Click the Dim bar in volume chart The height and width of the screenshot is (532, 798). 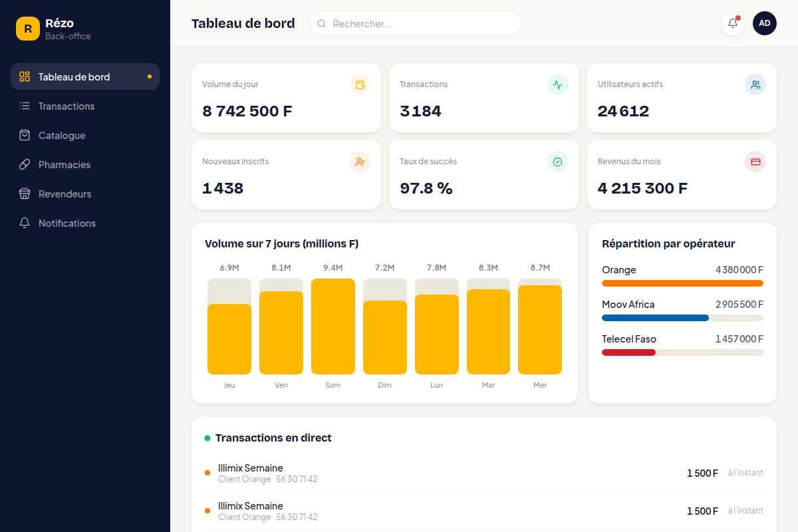pyautogui.click(x=385, y=337)
